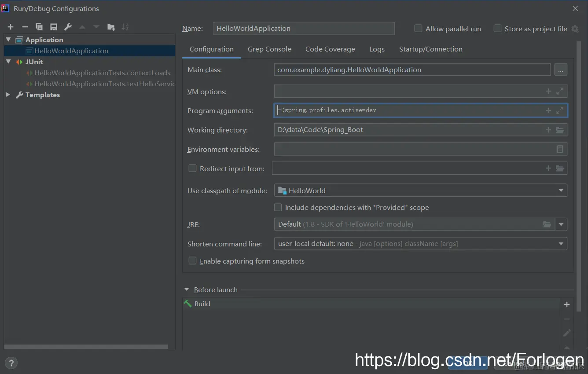Enable capturing form snapshots checkbox
Screen dimensions: 588x374
coord(192,261)
